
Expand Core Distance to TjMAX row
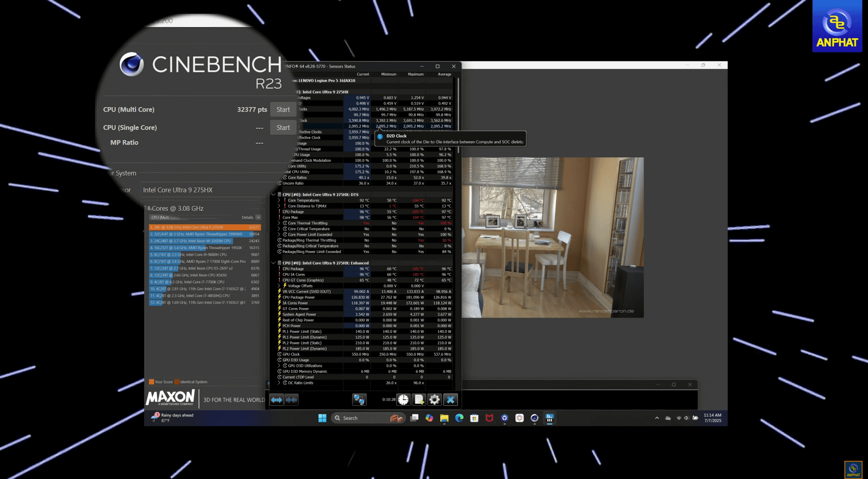pyautogui.click(x=279, y=206)
